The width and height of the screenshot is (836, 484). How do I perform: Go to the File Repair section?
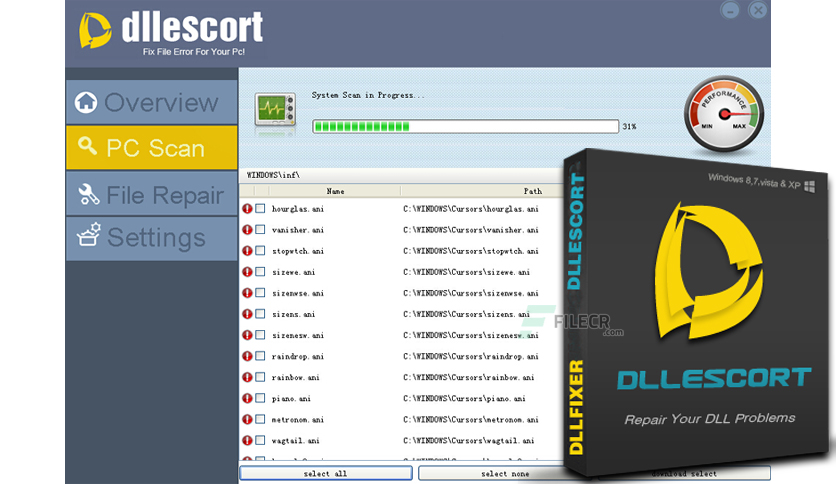point(152,194)
